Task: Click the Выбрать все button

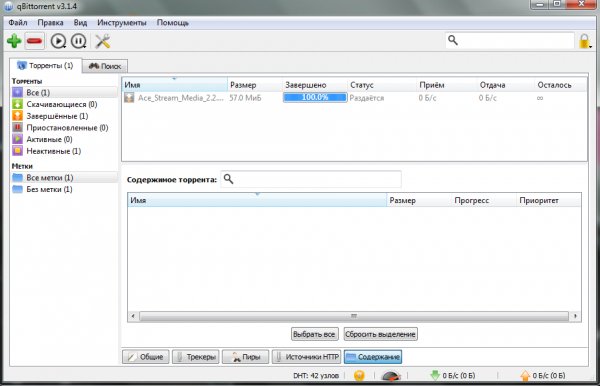Action: 315,334
